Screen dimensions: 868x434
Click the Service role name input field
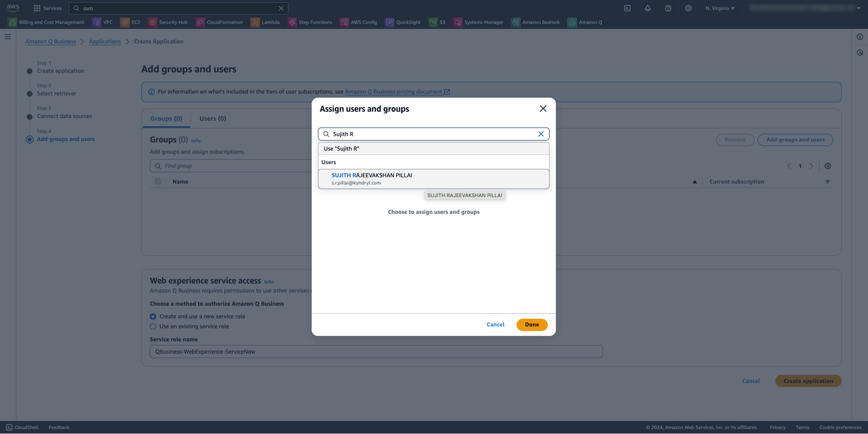376,351
